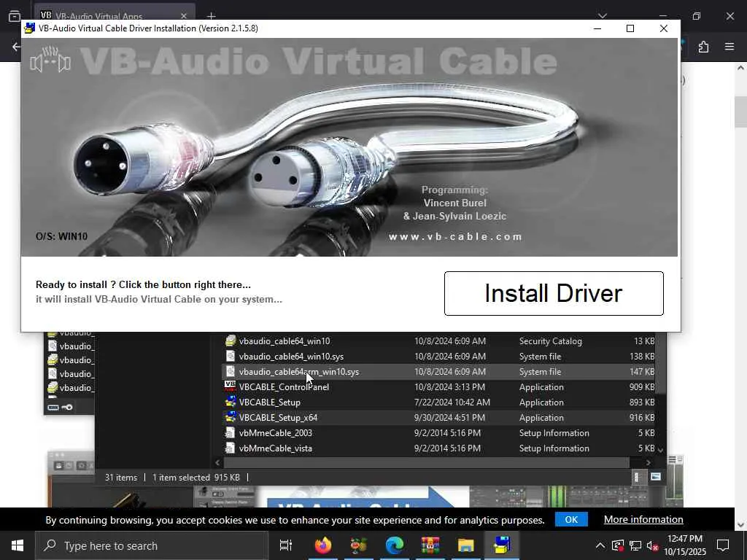Image resolution: width=747 pixels, height=560 pixels.
Task: Click VBCABLE_Setup_x64 installer file icon
Action: (230, 417)
